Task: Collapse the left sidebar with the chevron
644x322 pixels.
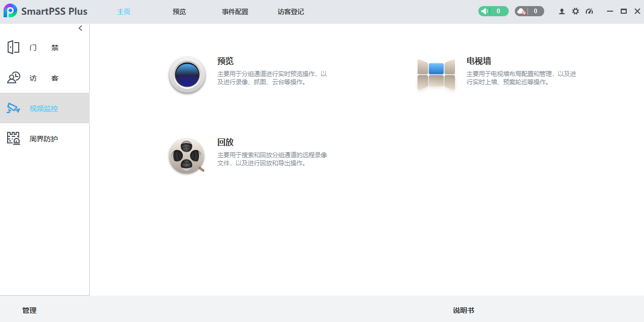Action: (x=80, y=28)
